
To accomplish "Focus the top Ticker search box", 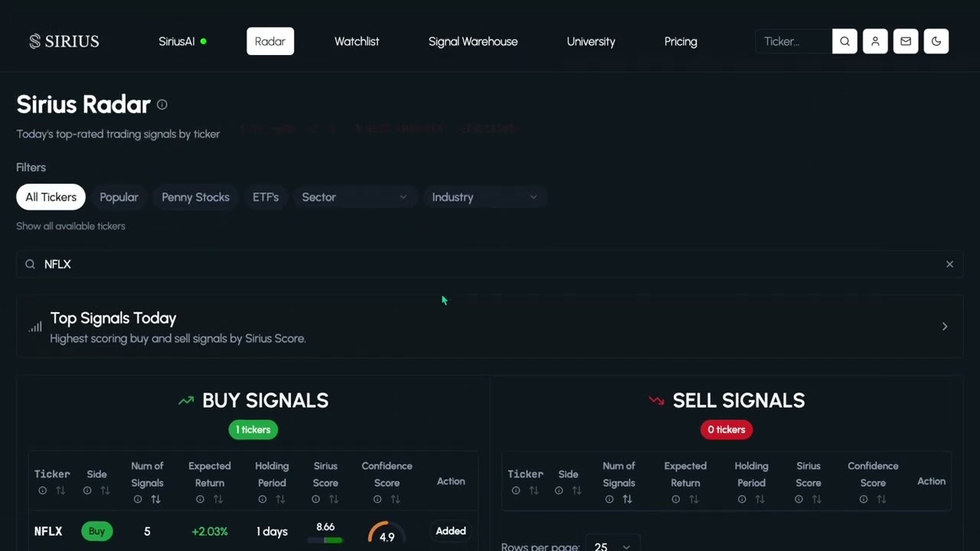I will [793, 41].
